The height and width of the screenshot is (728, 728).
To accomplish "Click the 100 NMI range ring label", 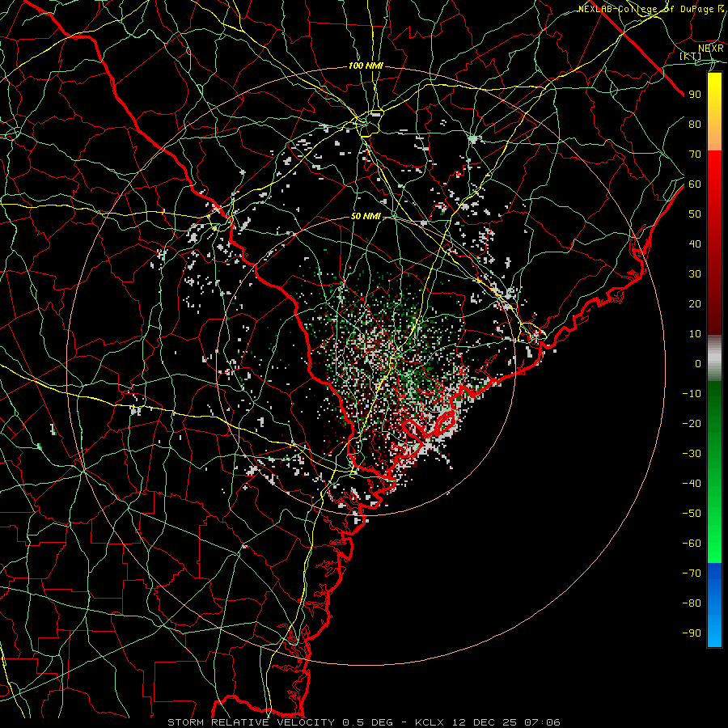I will coord(366,66).
